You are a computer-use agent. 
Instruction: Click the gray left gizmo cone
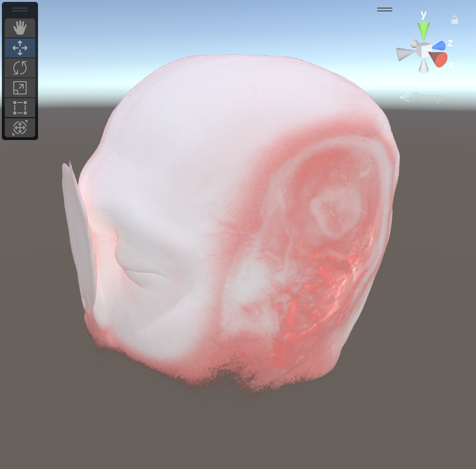[x=405, y=54]
